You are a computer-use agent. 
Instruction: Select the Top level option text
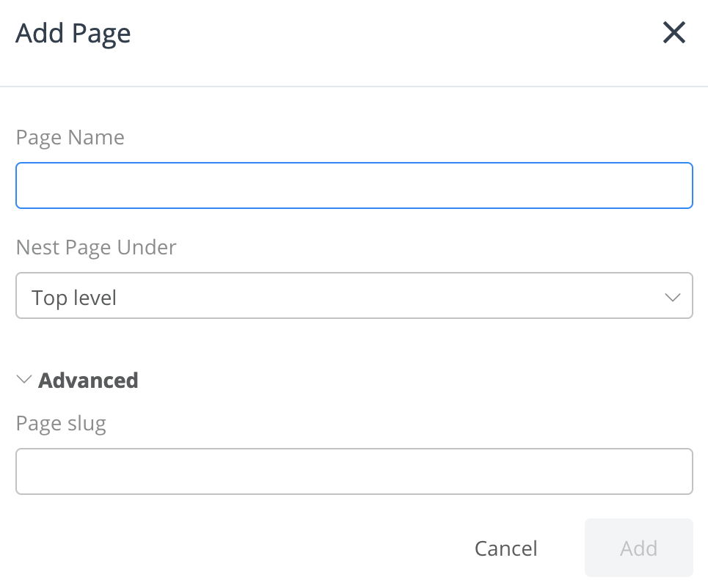74,298
